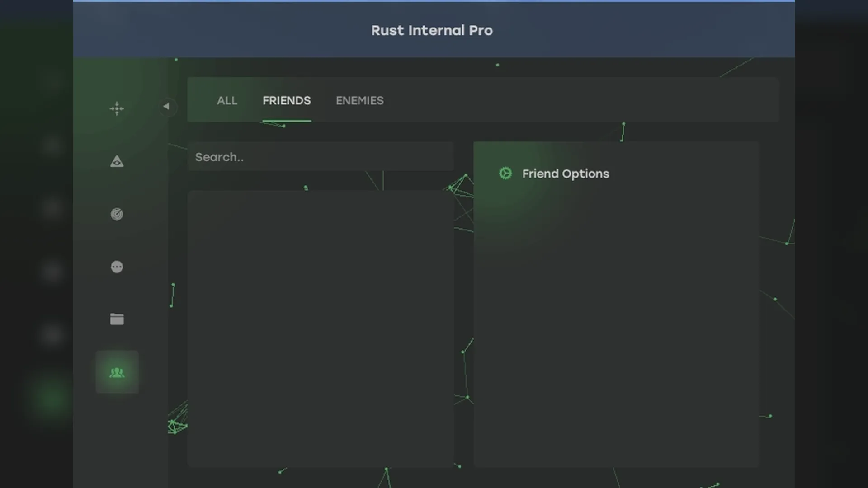Focus the Search.. input field

tap(320, 157)
